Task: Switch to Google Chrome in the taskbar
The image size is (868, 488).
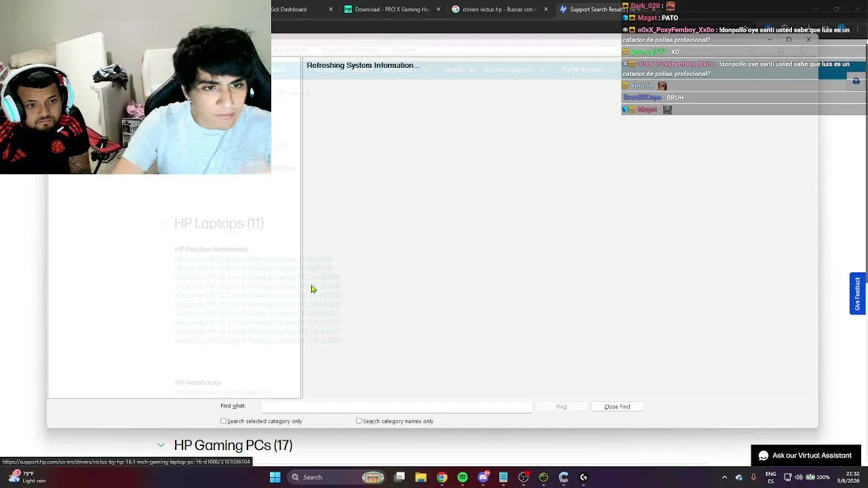Action: coord(442,477)
